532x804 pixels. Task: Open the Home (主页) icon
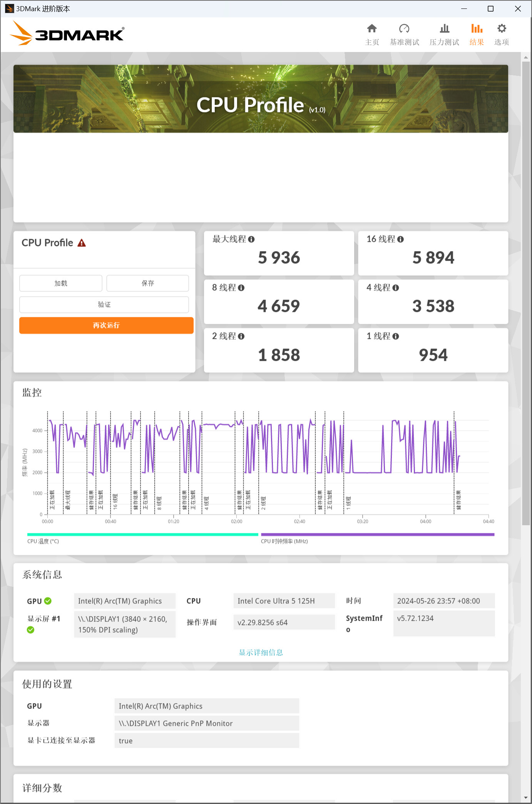[x=371, y=29]
